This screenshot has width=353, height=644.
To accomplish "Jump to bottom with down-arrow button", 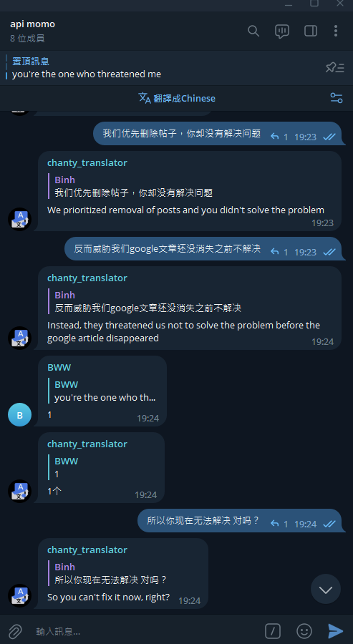I will click(x=326, y=589).
